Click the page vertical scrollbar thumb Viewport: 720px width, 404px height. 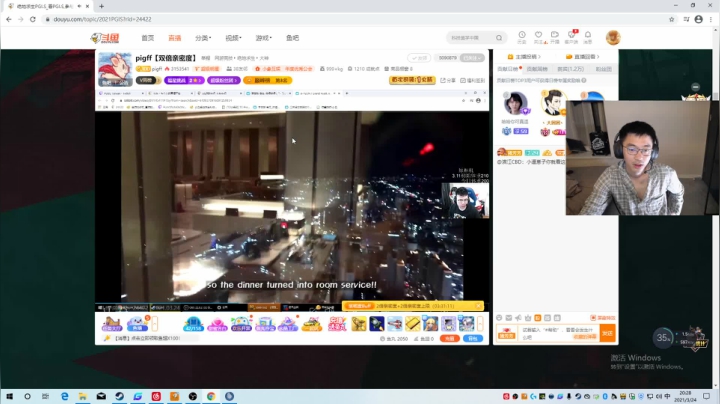(x=715, y=96)
